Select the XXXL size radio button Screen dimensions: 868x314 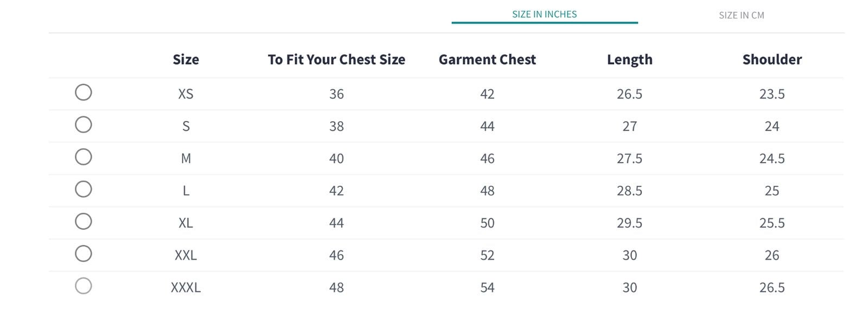point(83,286)
